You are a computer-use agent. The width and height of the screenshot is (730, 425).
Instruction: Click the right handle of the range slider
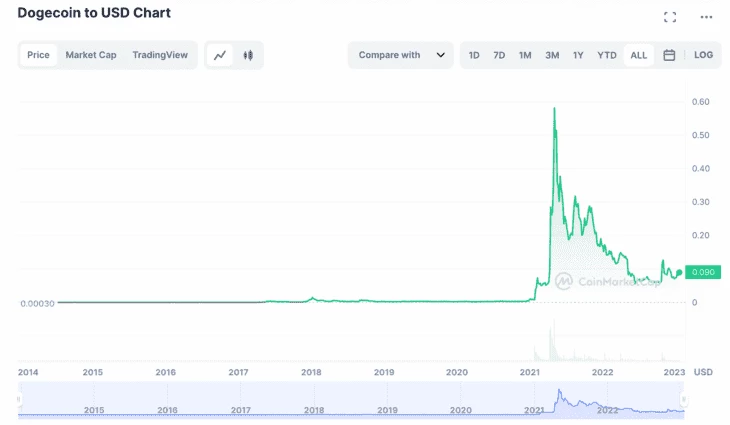pos(683,399)
